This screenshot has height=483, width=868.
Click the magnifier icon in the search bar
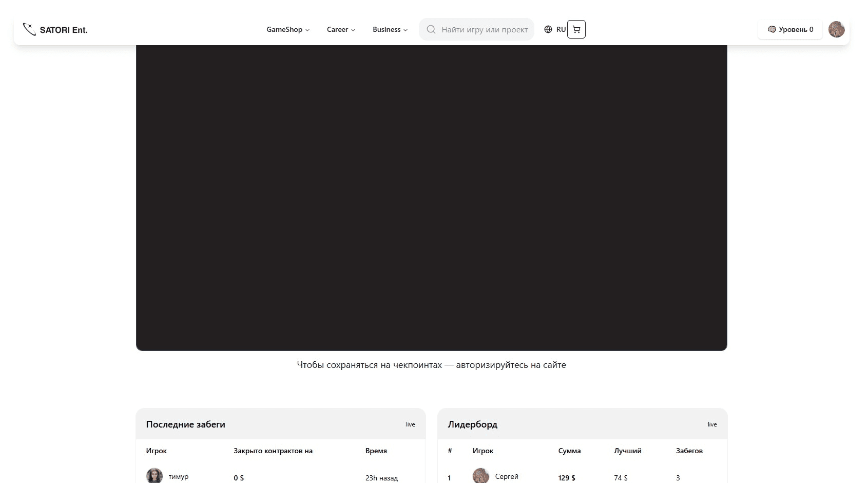tap(432, 29)
